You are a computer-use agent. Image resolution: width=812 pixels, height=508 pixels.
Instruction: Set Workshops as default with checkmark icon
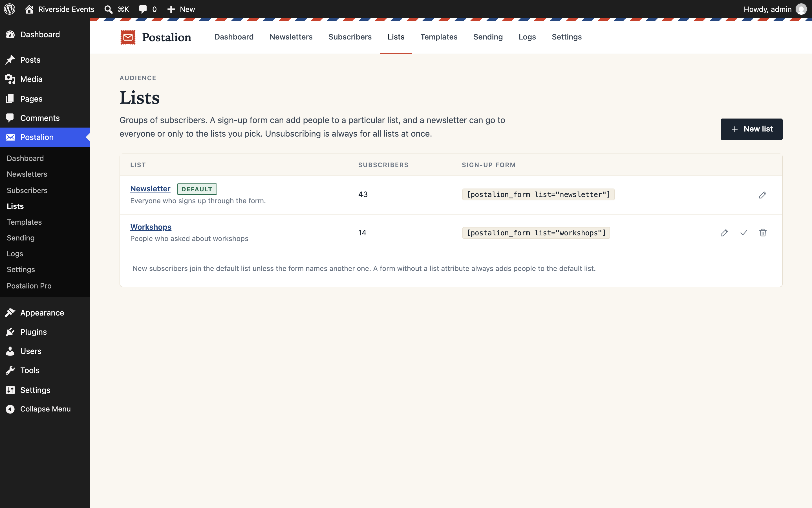click(x=743, y=233)
